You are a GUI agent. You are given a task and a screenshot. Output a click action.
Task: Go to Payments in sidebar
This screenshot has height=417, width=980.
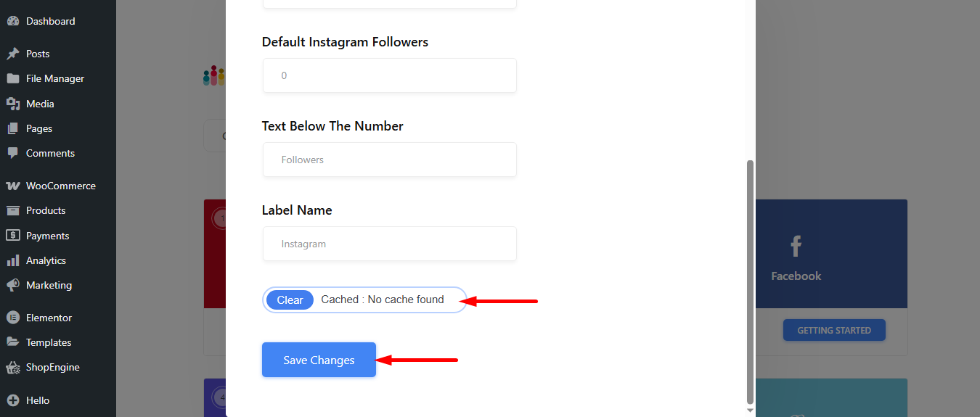tap(47, 236)
